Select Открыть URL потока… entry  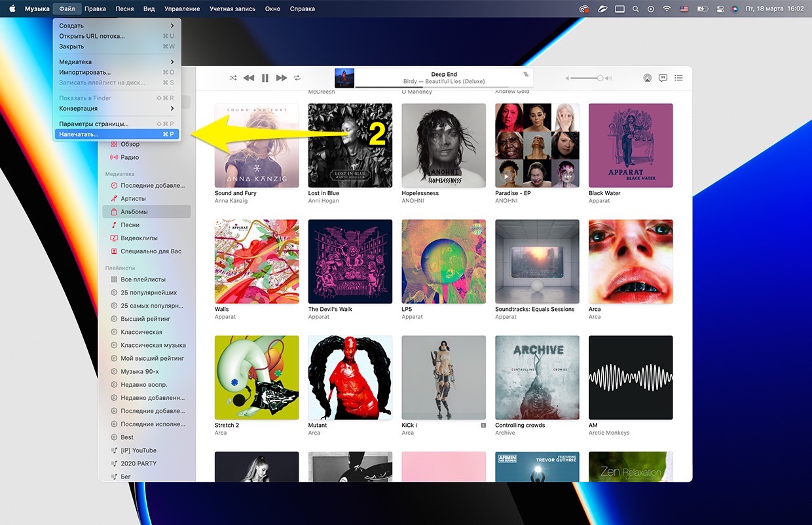click(x=117, y=36)
